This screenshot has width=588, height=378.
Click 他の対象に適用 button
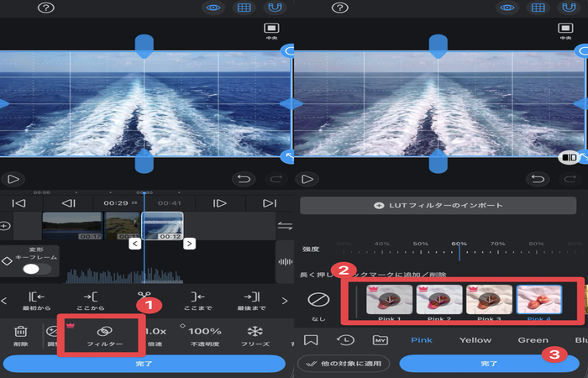(x=342, y=364)
